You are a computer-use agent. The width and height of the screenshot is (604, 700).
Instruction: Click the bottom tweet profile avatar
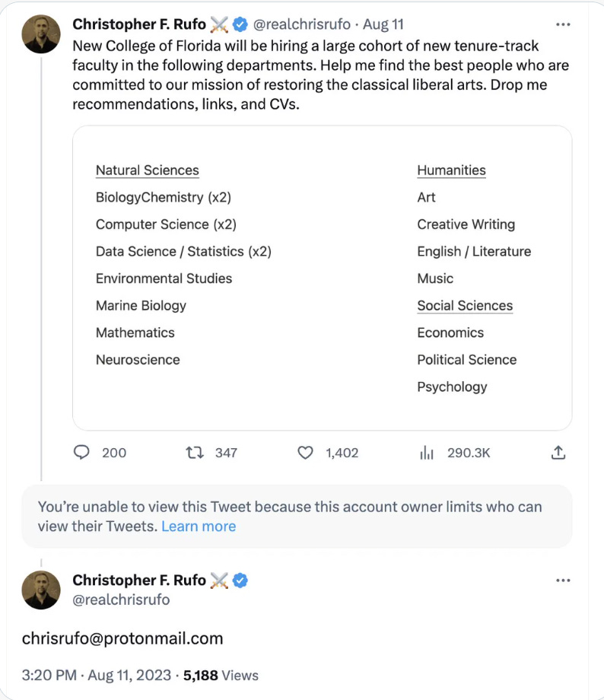[41, 590]
